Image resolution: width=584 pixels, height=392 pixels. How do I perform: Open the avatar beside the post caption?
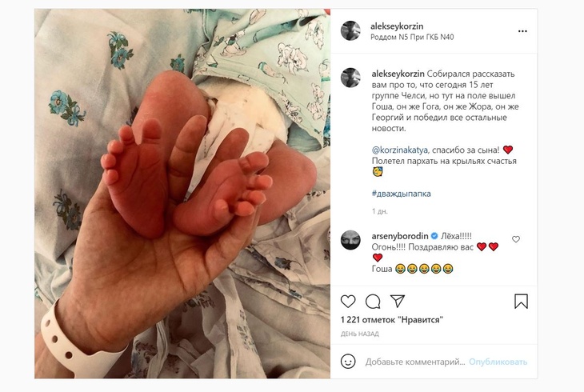click(350, 78)
